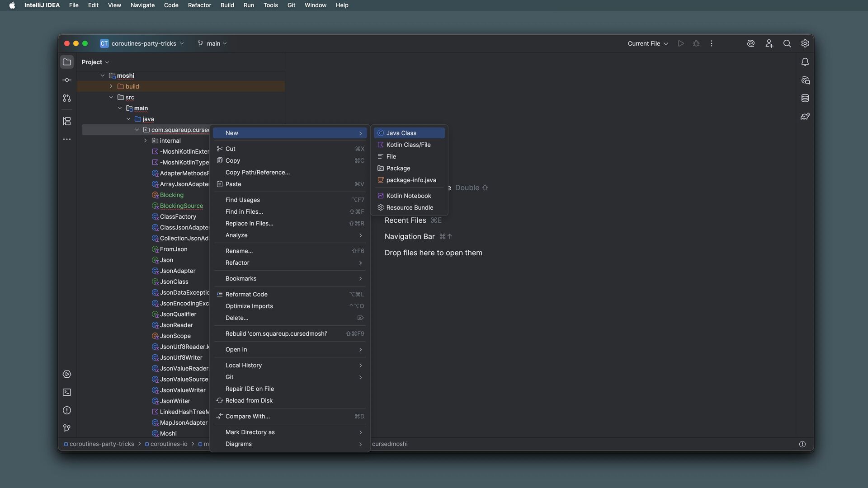Click the Run button in toolbar
The width and height of the screenshot is (868, 488).
point(681,43)
